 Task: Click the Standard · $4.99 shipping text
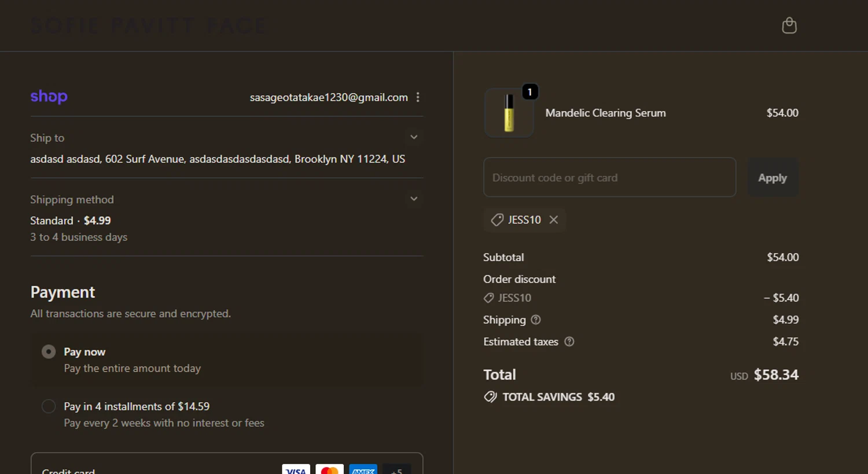(x=71, y=221)
